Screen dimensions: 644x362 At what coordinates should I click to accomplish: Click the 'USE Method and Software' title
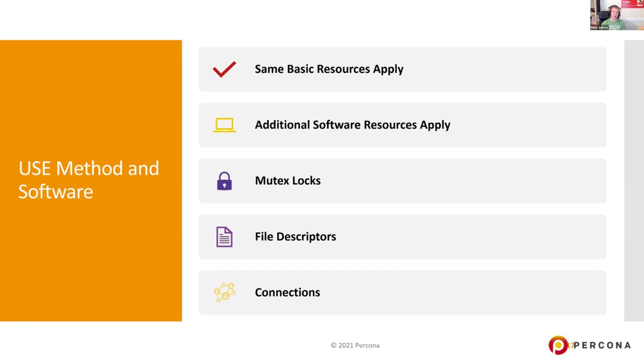point(89,180)
